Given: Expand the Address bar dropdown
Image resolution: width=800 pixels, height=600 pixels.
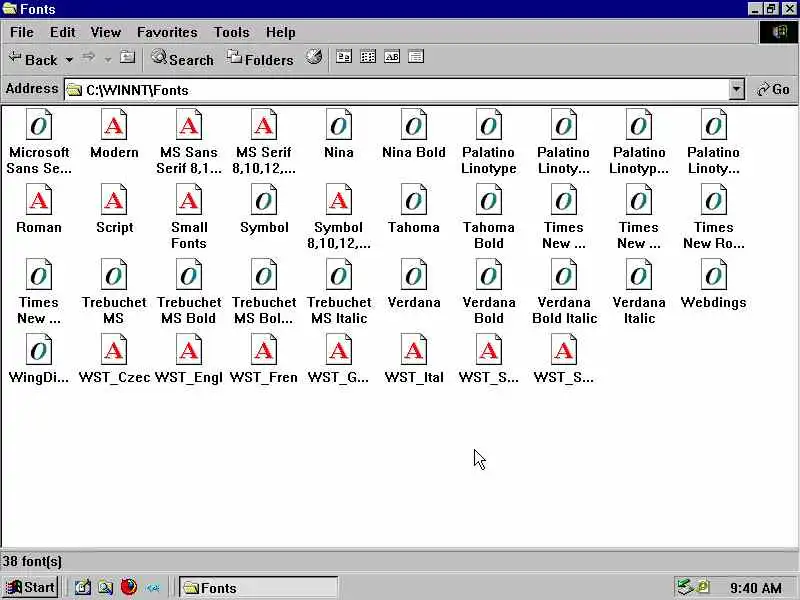Looking at the screenshot, I should pyautogui.click(x=736, y=90).
